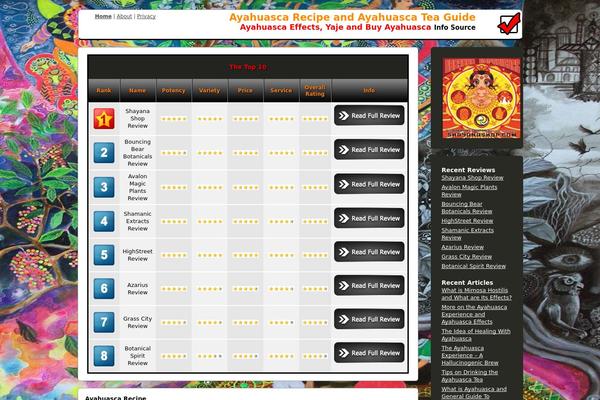Open More on the Ayahuasca Experience article
Screen dimensions: 600x400
pos(474,314)
